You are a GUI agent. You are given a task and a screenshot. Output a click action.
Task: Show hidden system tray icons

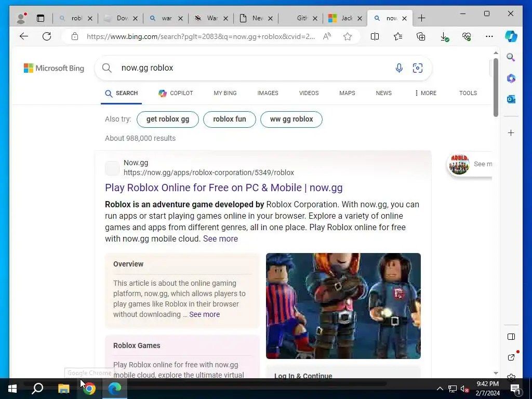440,389
